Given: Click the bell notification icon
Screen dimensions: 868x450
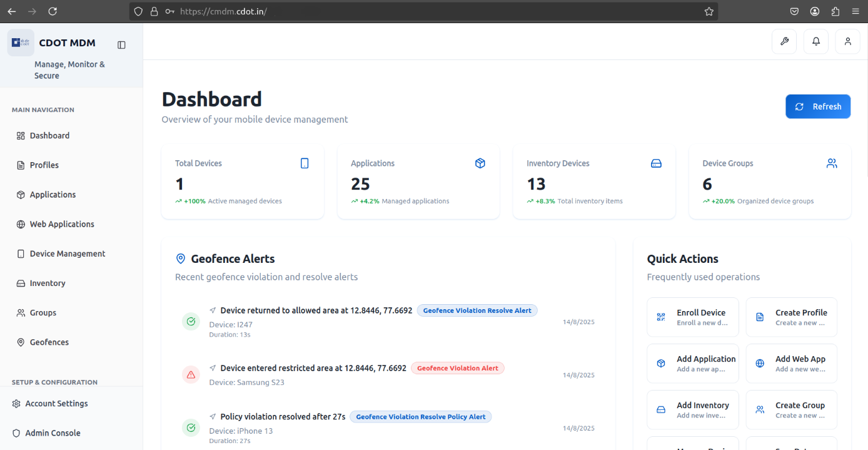Looking at the screenshot, I should 815,41.
